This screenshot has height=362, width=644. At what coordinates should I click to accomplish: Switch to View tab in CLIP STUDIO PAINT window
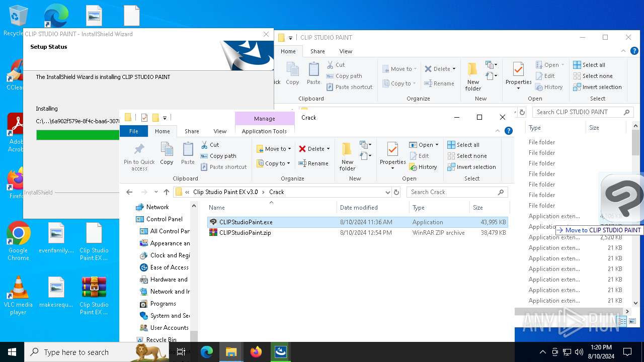pos(346,51)
